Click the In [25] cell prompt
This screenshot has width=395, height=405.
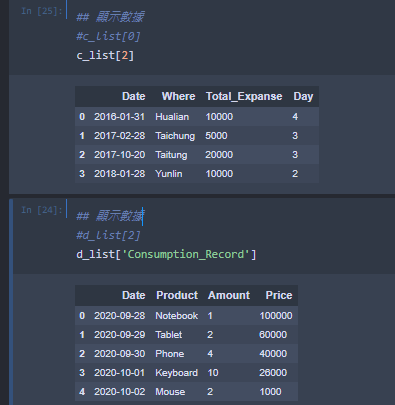(42, 11)
